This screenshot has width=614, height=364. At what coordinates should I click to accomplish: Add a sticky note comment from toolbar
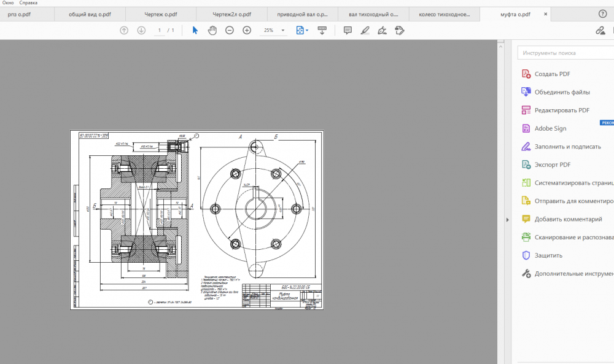(348, 30)
